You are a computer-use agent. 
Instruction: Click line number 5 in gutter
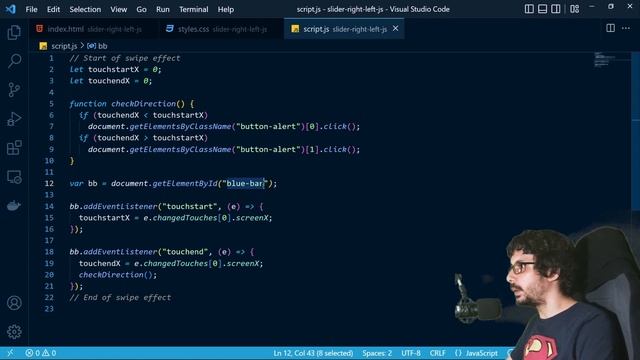tap(51, 104)
